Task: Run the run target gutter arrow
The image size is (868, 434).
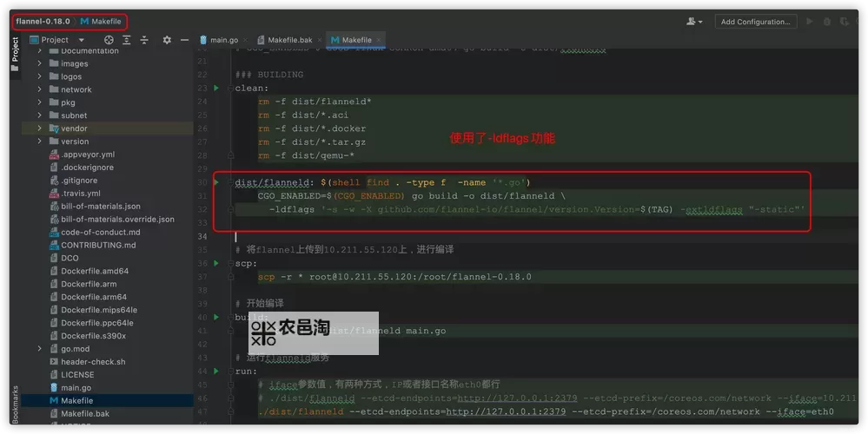Action: 216,372
